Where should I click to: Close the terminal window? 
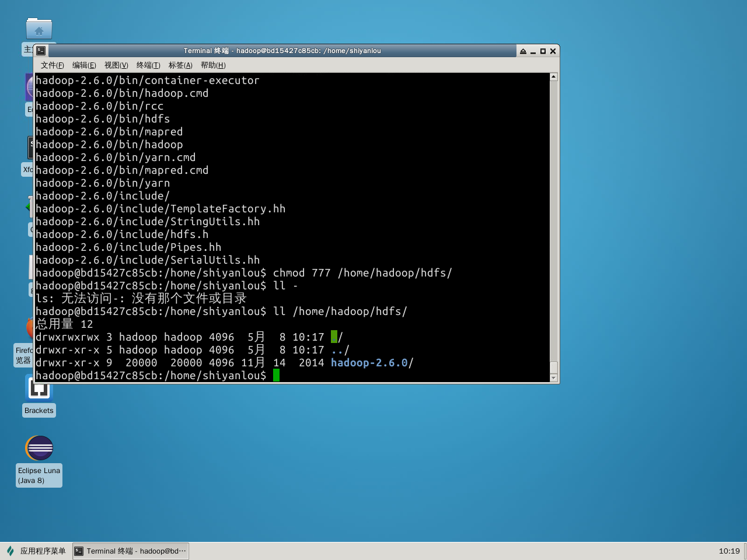coord(553,51)
